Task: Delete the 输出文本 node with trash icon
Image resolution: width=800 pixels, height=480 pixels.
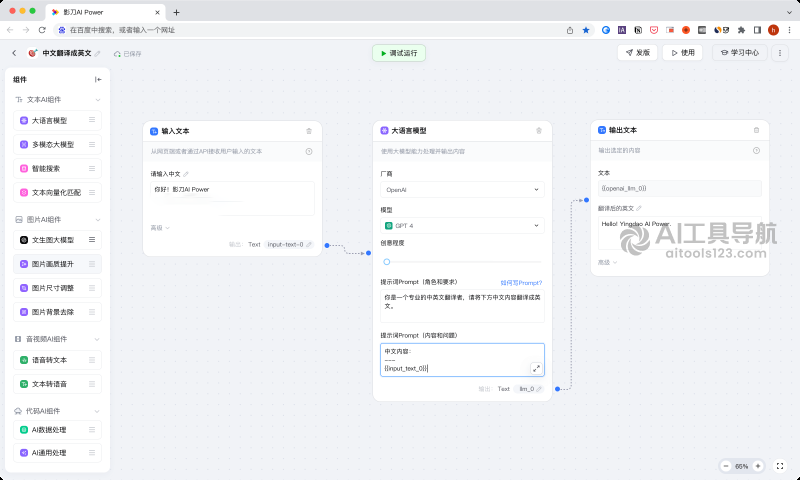Action: click(756, 130)
